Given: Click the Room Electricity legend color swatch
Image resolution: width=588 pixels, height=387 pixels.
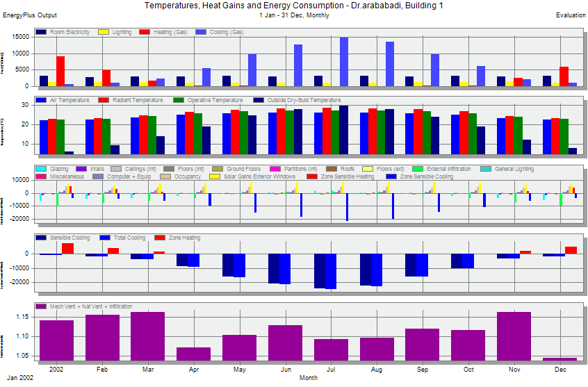Looking at the screenshot, I should tap(41, 32).
